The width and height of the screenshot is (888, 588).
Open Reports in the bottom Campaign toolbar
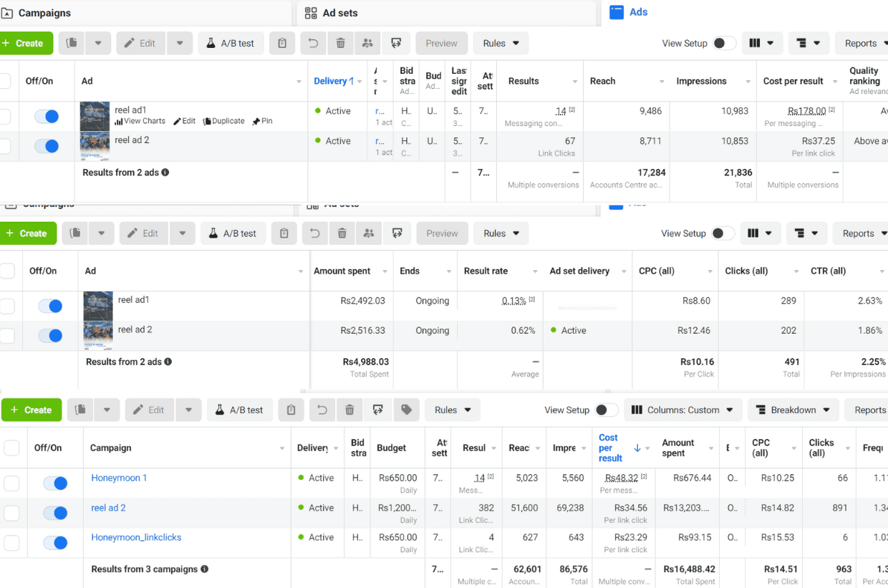click(867, 410)
